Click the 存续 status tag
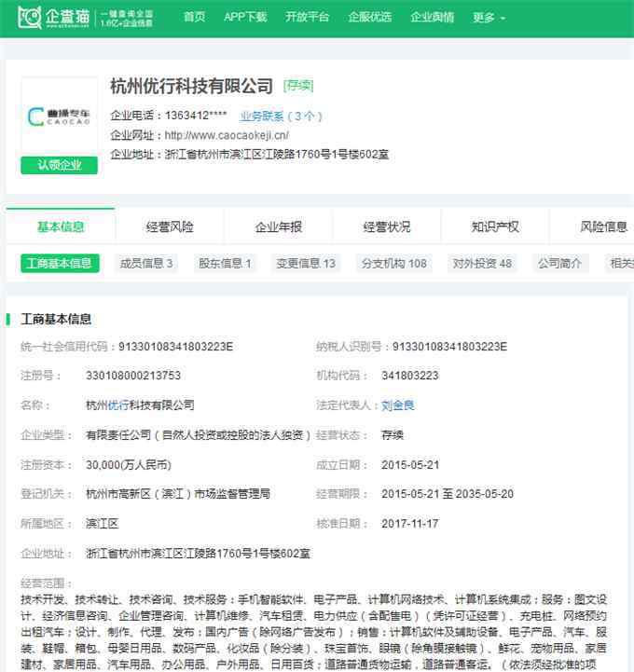The image size is (634, 672). click(298, 86)
